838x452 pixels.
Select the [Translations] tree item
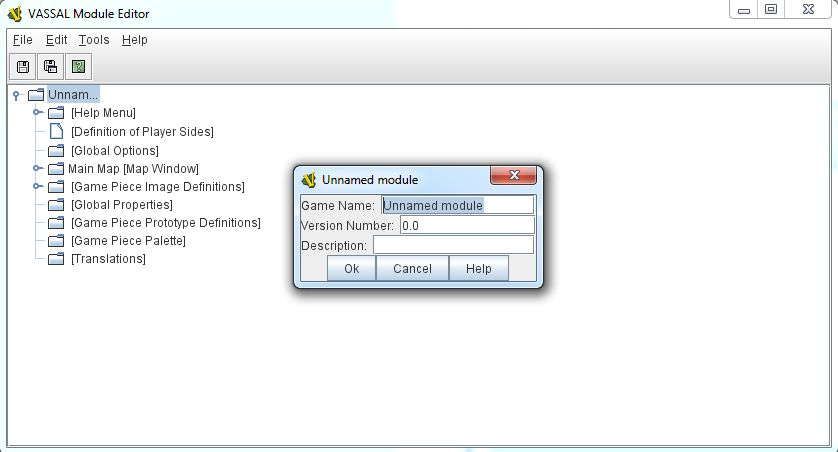(108, 259)
